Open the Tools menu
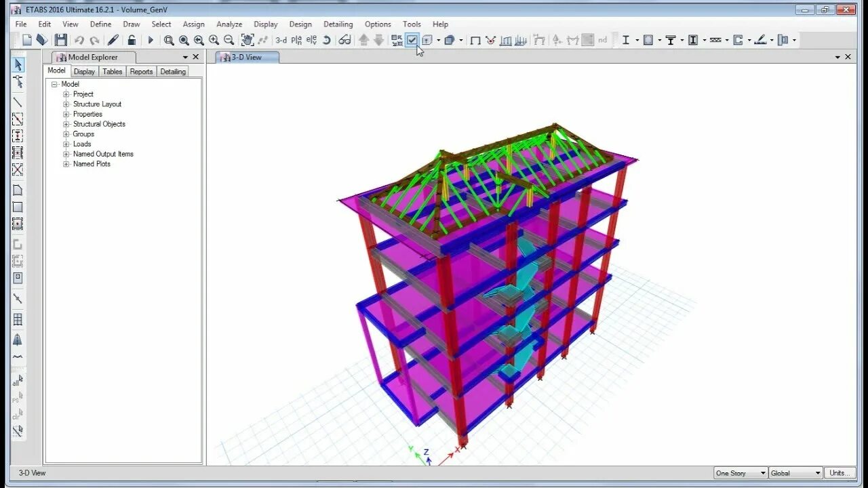The image size is (868, 488). pos(412,24)
